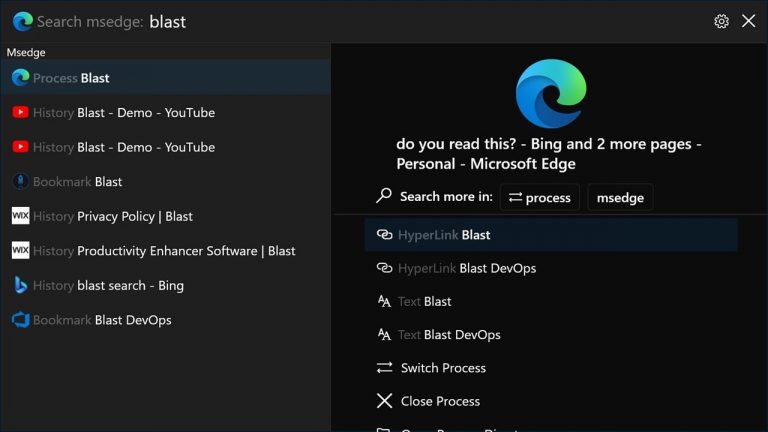Image resolution: width=768 pixels, height=432 pixels.
Task: Click YouTube icon of second Demo entry
Action: click(21, 147)
